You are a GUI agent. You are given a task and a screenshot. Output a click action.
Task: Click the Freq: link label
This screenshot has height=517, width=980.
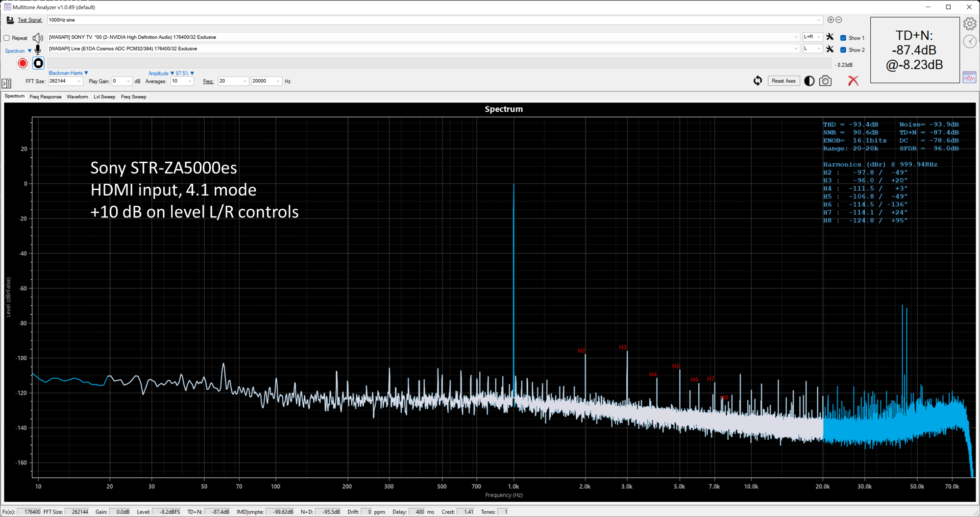click(208, 81)
